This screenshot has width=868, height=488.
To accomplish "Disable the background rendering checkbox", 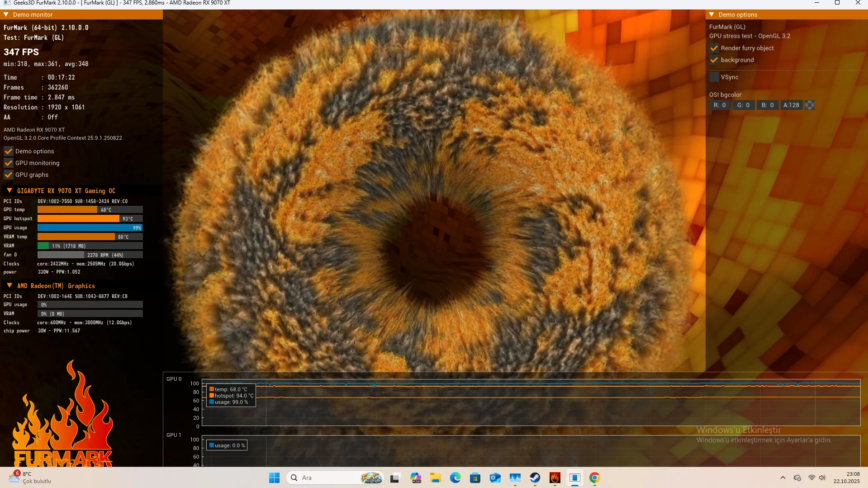I will click(714, 60).
